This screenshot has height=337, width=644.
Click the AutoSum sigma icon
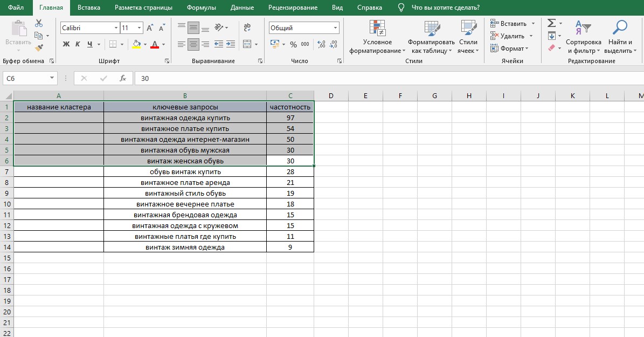point(552,23)
